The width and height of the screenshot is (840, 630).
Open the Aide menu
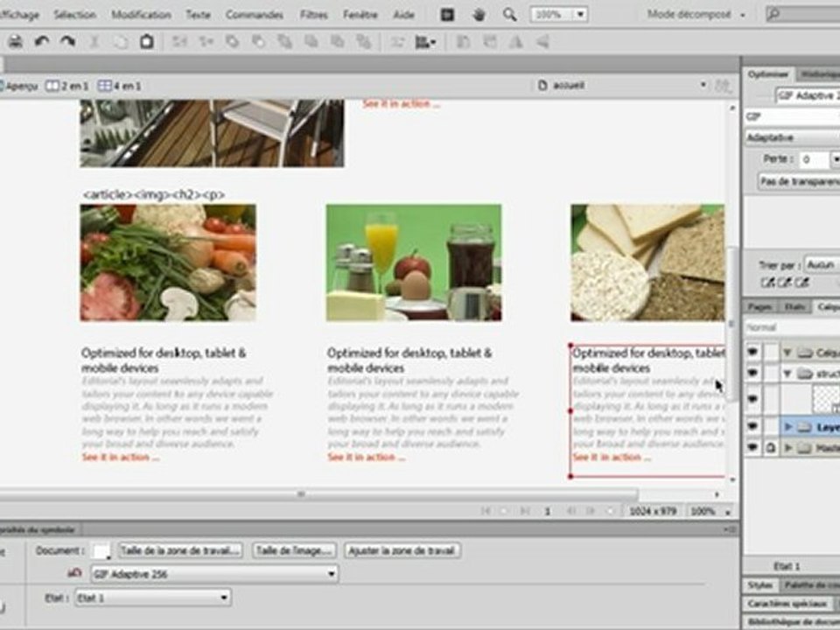tap(403, 15)
